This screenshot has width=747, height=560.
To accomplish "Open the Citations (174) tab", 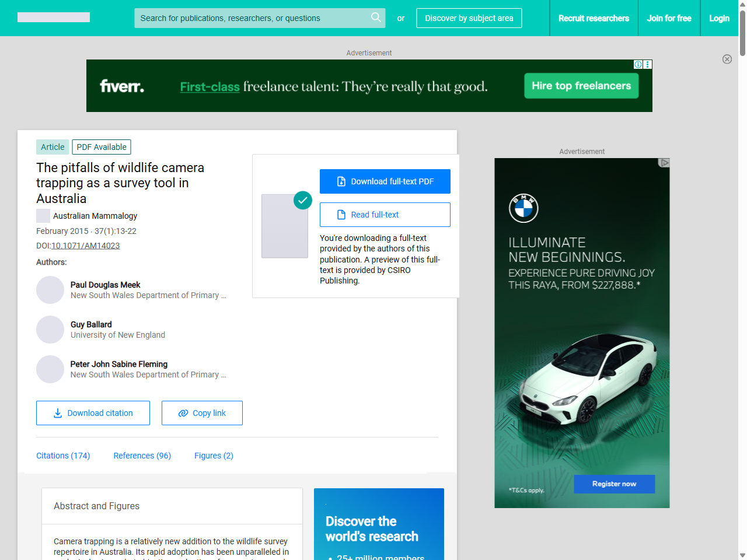I will 63,456.
